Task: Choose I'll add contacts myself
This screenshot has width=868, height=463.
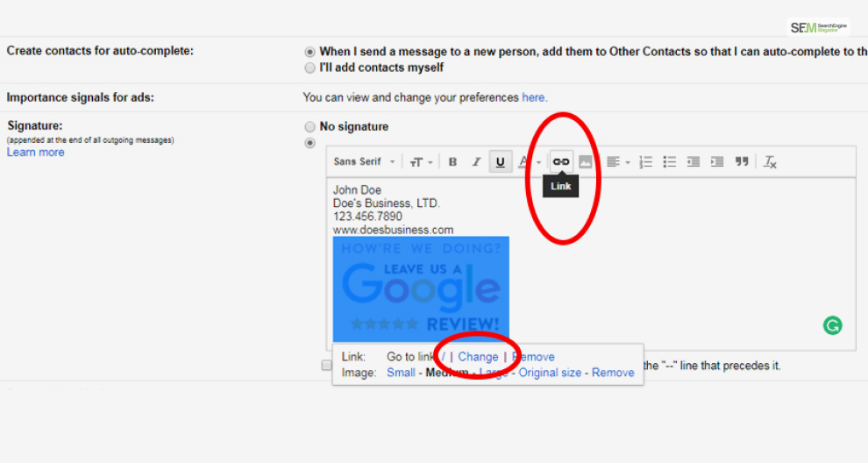Action: coord(310,68)
